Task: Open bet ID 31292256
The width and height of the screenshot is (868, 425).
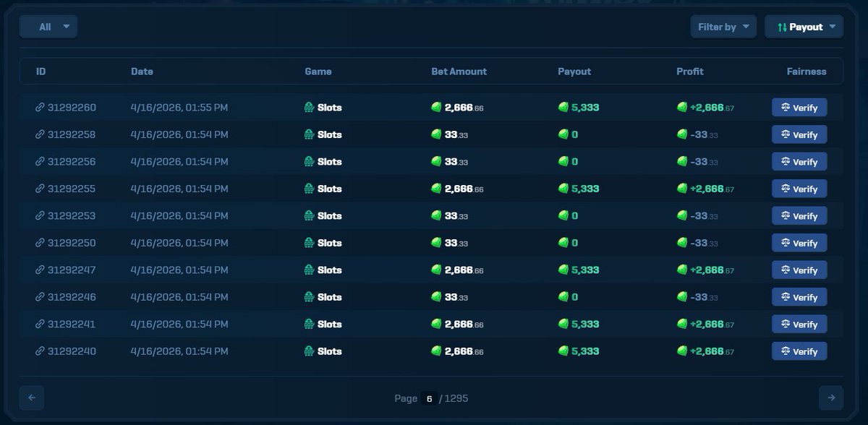Action: pos(72,162)
